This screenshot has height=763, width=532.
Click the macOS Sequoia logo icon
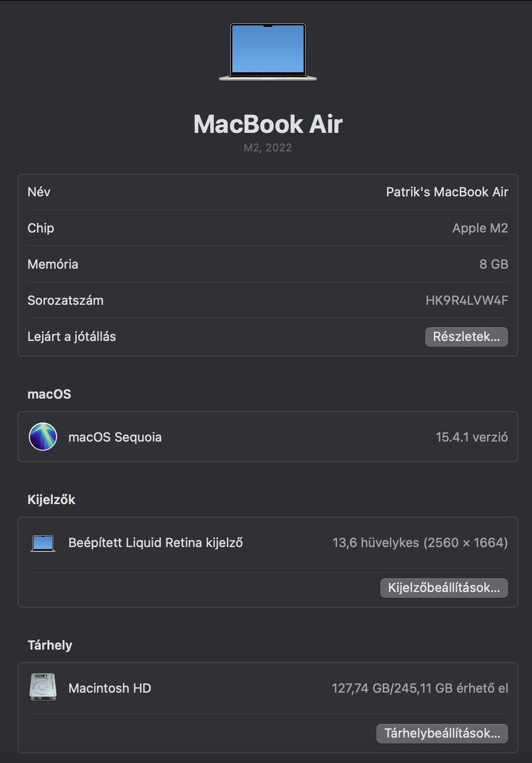[x=43, y=437]
